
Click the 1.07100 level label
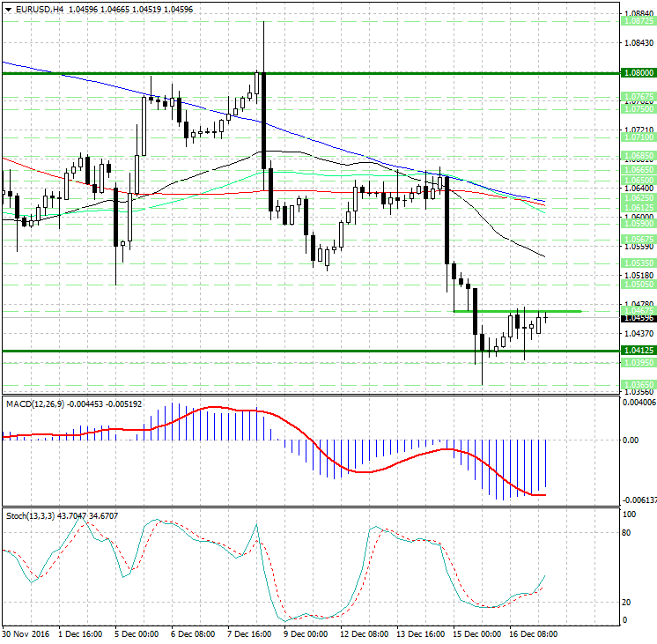pos(639,137)
